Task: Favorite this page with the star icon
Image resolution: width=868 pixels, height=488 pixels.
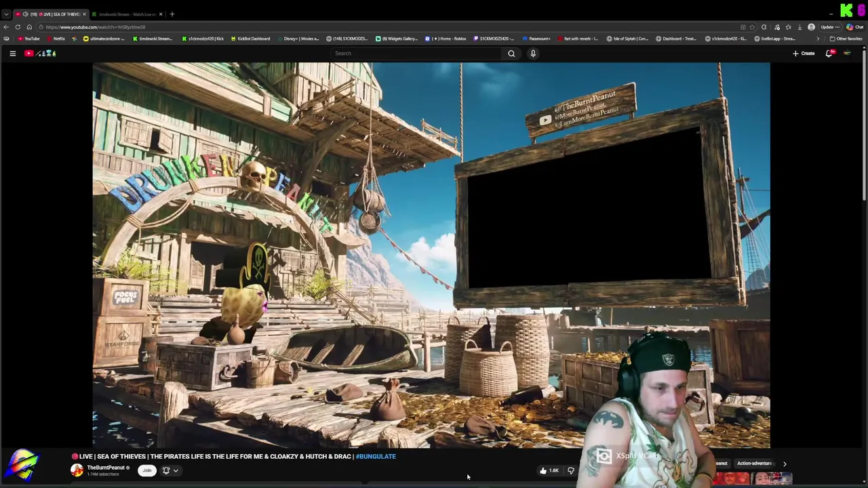Action: tap(752, 27)
